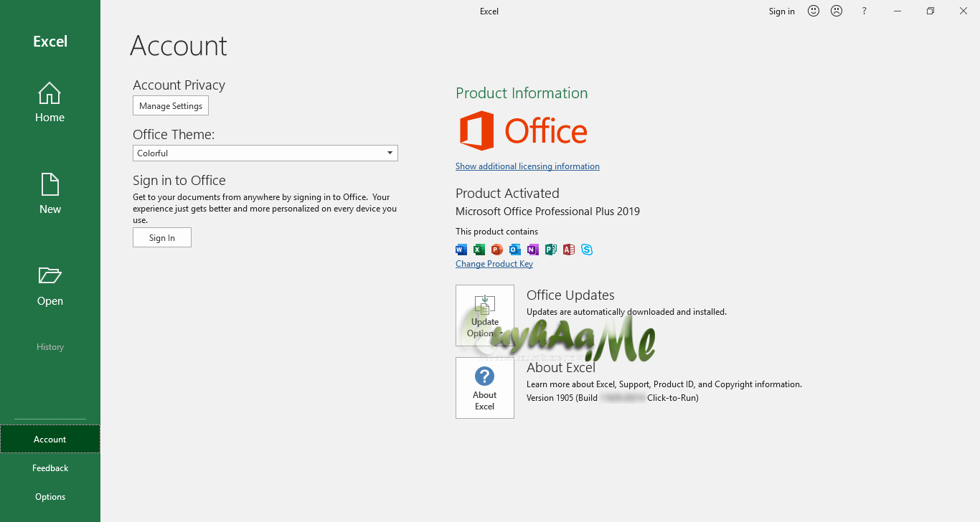
Task: Click the PowerPoint app icon
Action: [497, 250]
